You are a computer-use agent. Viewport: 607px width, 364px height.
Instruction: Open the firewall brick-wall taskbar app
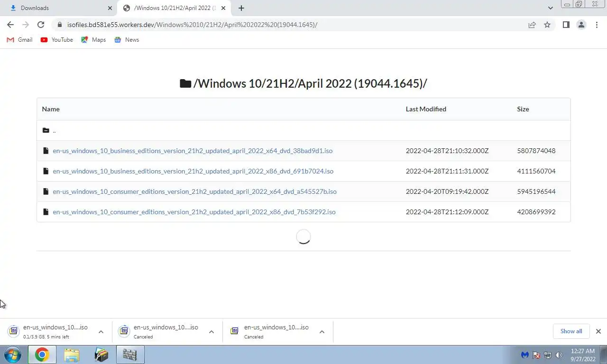(x=130, y=355)
